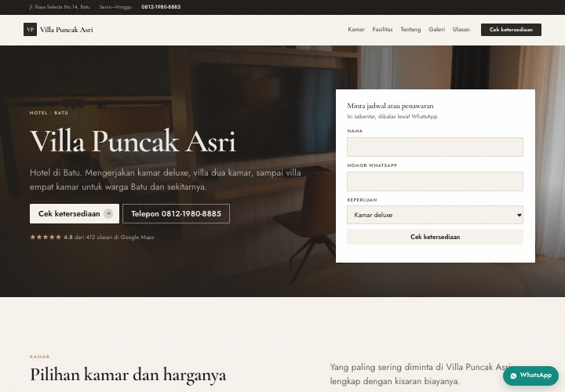Focus the Nomor WhatsApp input field
The width and height of the screenshot is (565, 392).
coord(435,181)
